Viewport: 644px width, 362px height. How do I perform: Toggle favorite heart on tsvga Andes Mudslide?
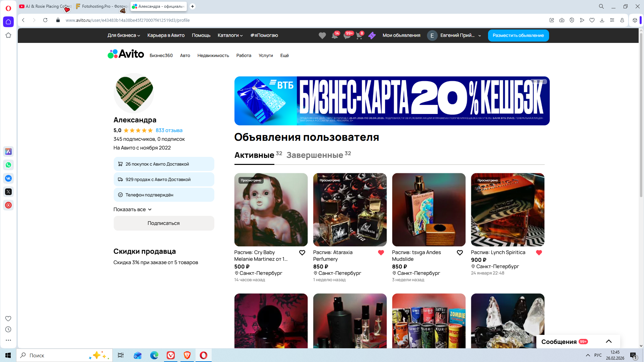click(460, 253)
